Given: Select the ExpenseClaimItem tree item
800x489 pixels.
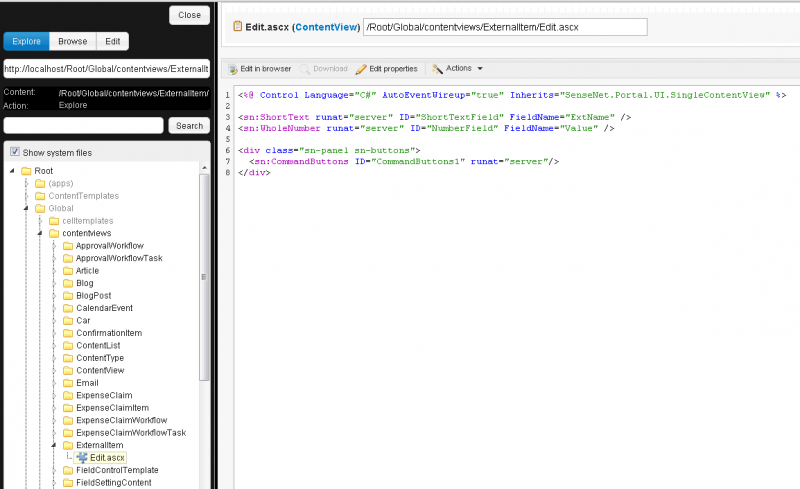Looking at the screenshot, I should pyautogui.click(x=112, y=408).
